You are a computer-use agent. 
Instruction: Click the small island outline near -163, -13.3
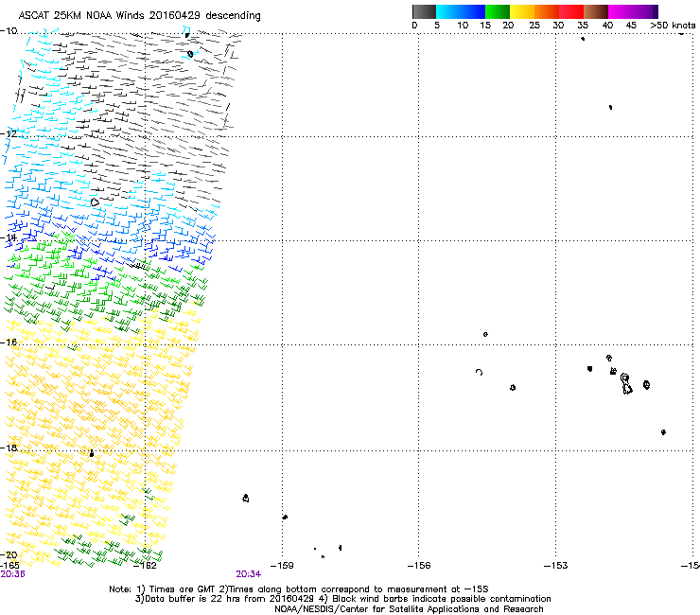click(x=95, y=202)
